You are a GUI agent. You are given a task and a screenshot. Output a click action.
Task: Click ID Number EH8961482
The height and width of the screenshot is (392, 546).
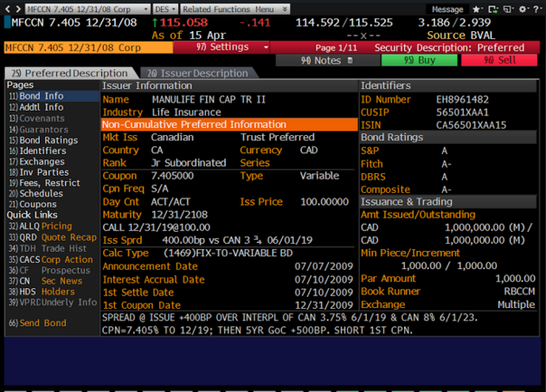coord(462,100)
